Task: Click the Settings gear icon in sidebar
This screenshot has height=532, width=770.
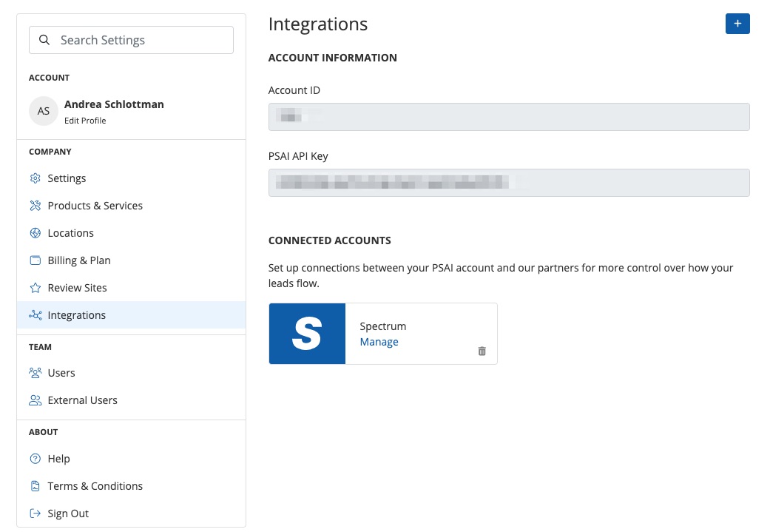Action: (x=35, y=178)
